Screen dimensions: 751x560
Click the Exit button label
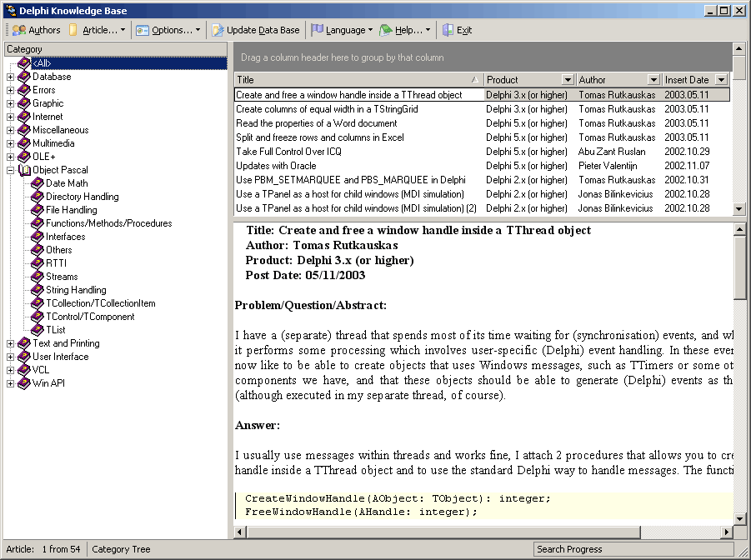click(464, 30)
